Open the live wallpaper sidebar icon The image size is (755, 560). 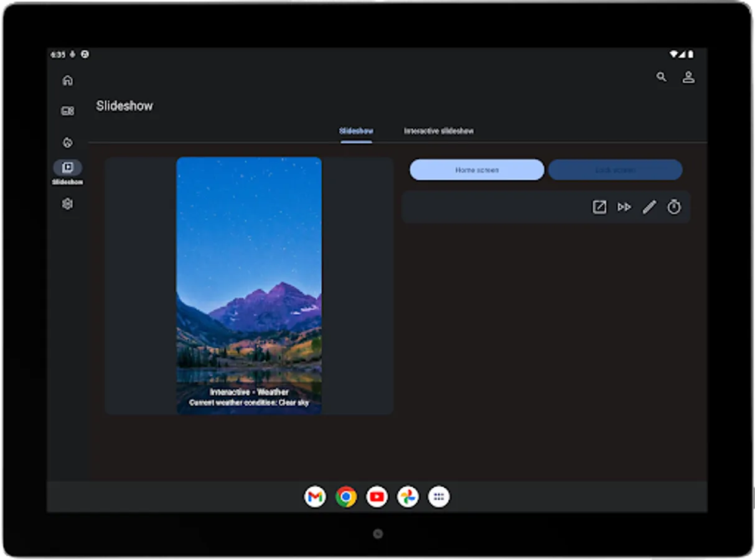point(68,111)
